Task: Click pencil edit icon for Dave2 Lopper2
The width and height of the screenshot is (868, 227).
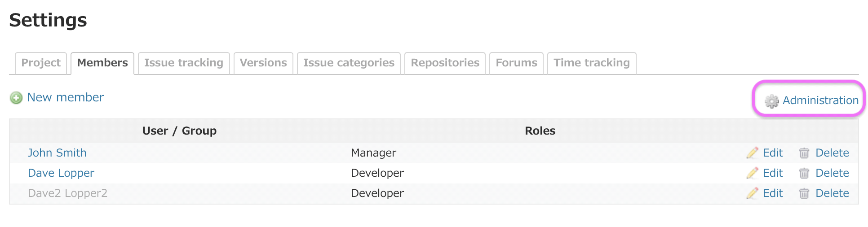Action: (752, 193)
